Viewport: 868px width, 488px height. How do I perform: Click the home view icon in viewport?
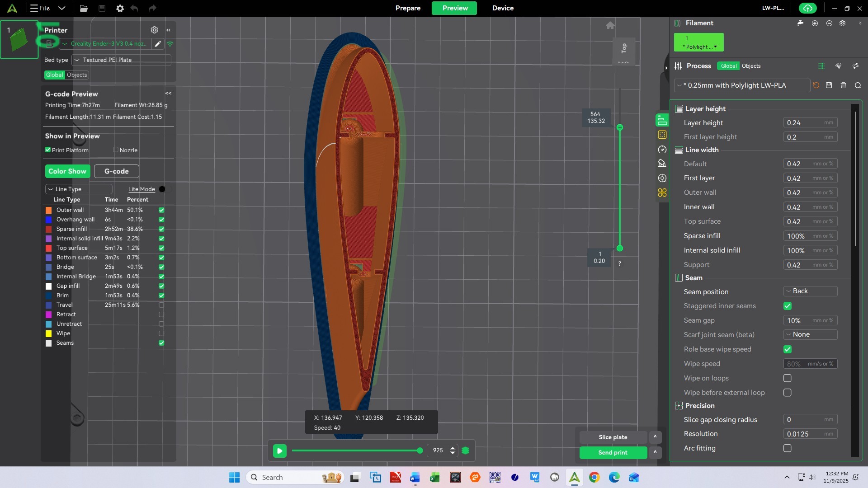[610, 25]
